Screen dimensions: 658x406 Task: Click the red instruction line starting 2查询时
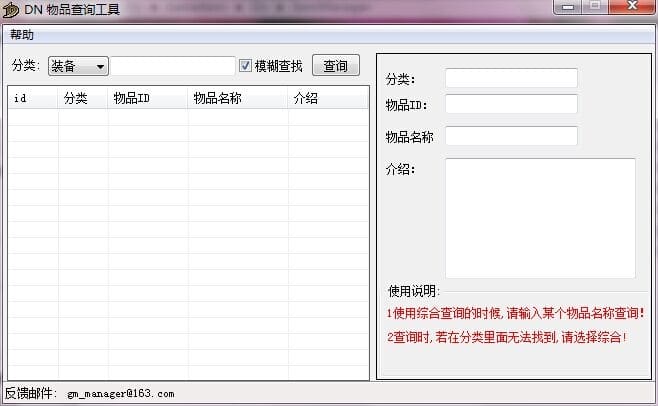tap(507, 337)
